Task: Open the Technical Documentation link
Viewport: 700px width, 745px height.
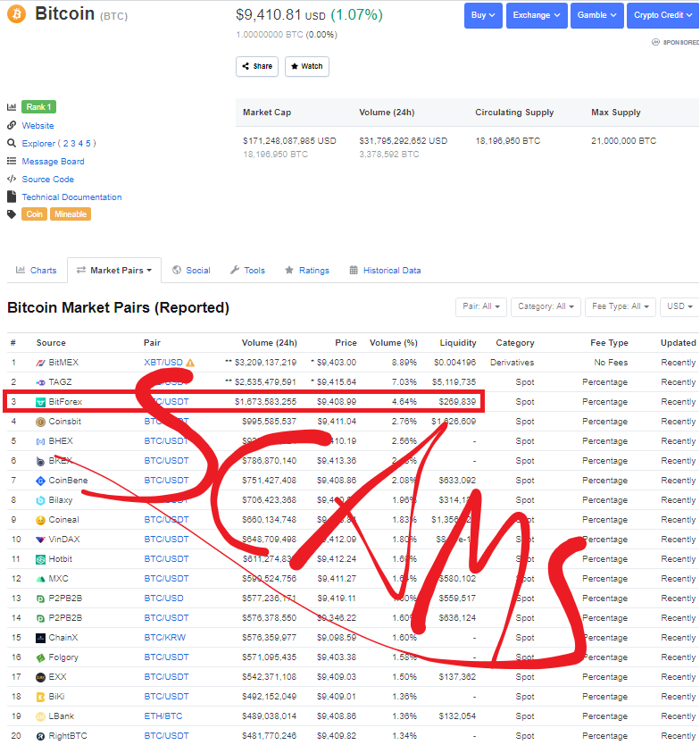Action: tap(71, 197)
